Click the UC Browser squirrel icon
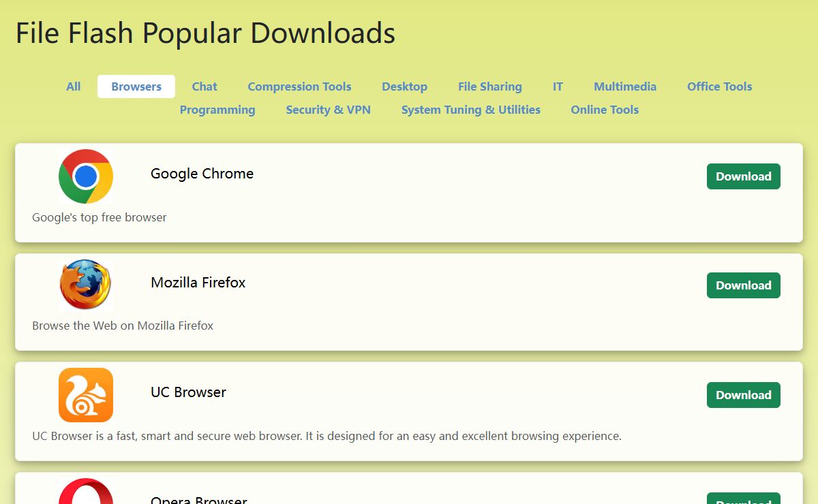This screenshot has height=504, width=818. [86, 395]
